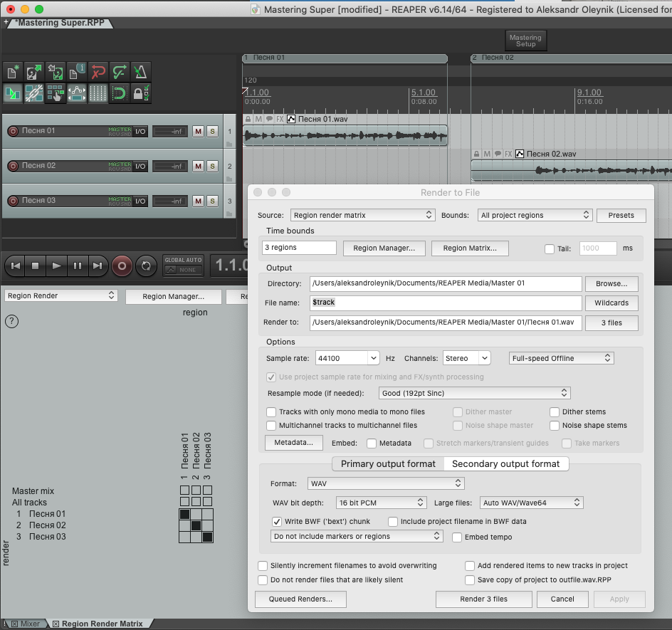Mute track Песня 01
The width and height of the screenshot is (672, 630).
coord(198,131)
